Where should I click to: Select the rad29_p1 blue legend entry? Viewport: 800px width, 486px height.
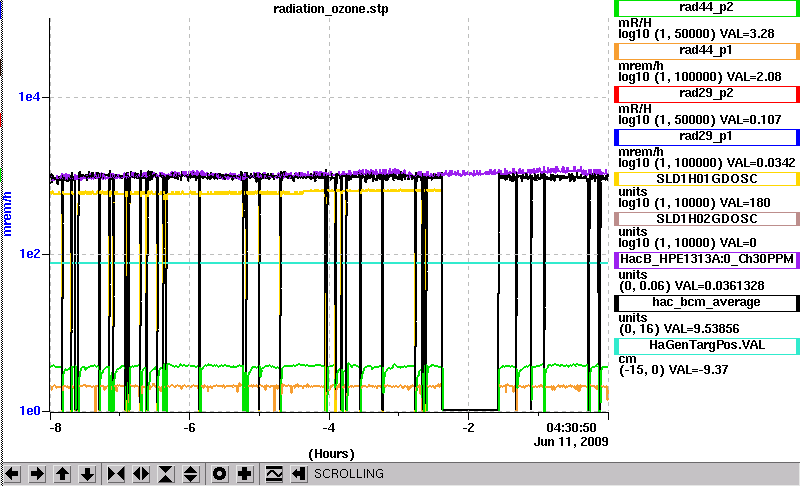[707, 137]
